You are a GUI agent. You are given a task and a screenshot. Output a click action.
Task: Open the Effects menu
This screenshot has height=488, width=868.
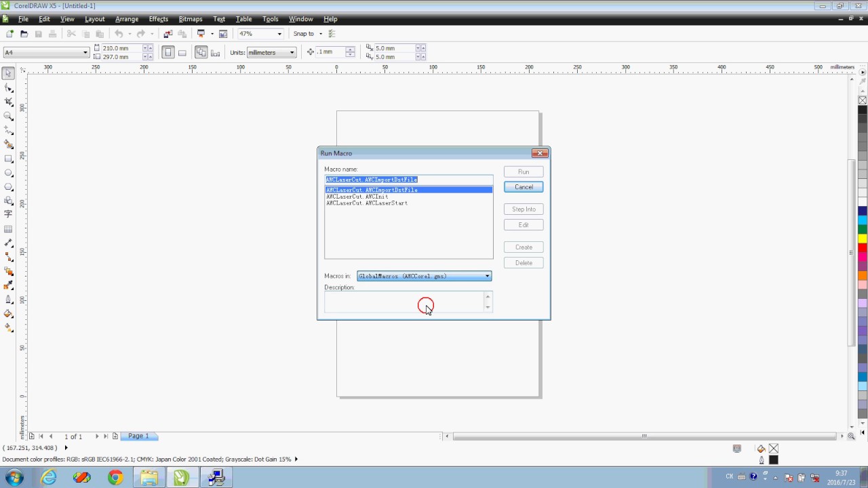[159, 19]
